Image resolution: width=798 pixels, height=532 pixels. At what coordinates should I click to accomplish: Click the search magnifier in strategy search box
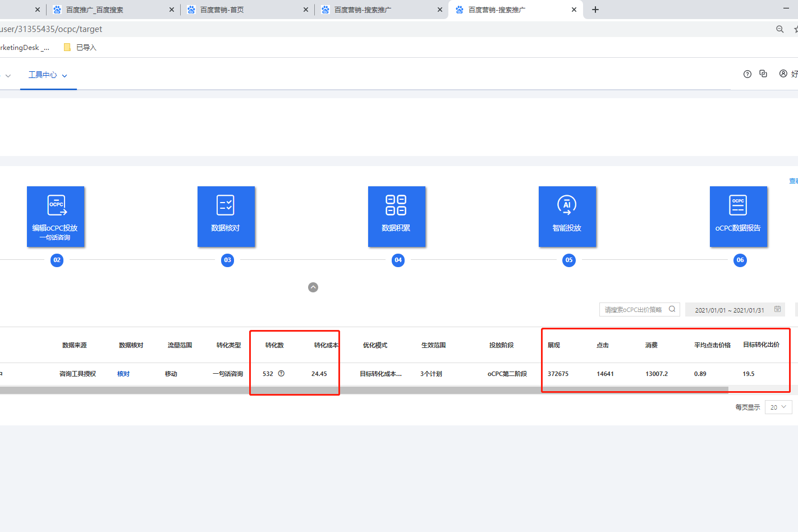pyautogui.click(x=672, y=309)
